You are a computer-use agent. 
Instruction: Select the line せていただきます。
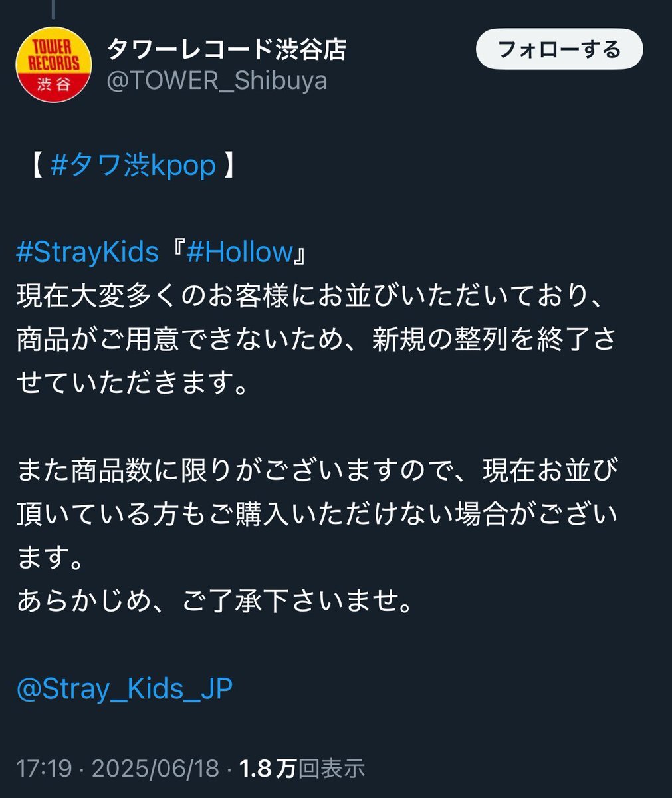[132, 384]
